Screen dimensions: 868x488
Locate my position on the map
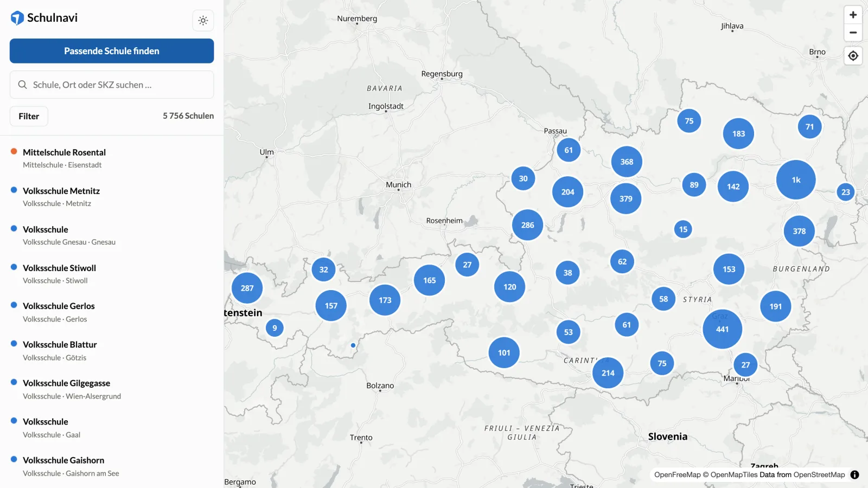click(853, 56)
